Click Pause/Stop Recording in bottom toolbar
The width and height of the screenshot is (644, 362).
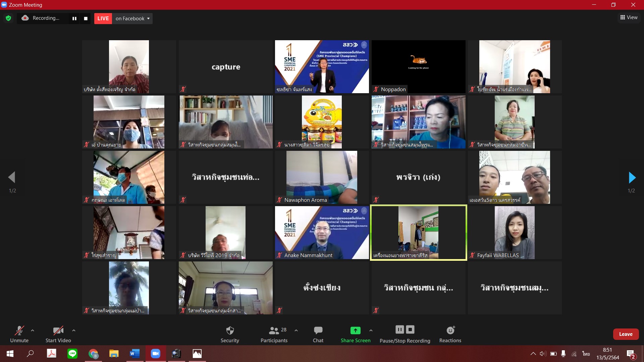click(x=405, y=334)
